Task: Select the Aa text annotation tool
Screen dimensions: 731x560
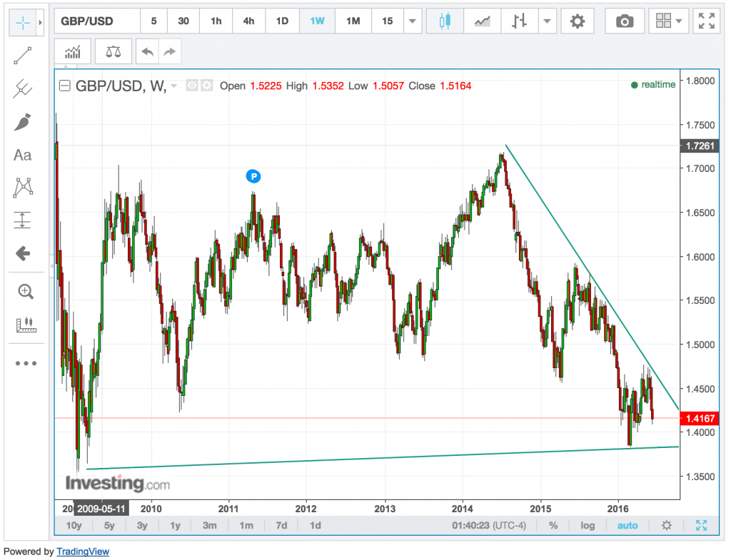Action: pyautogui.click(x=23, y=155)
